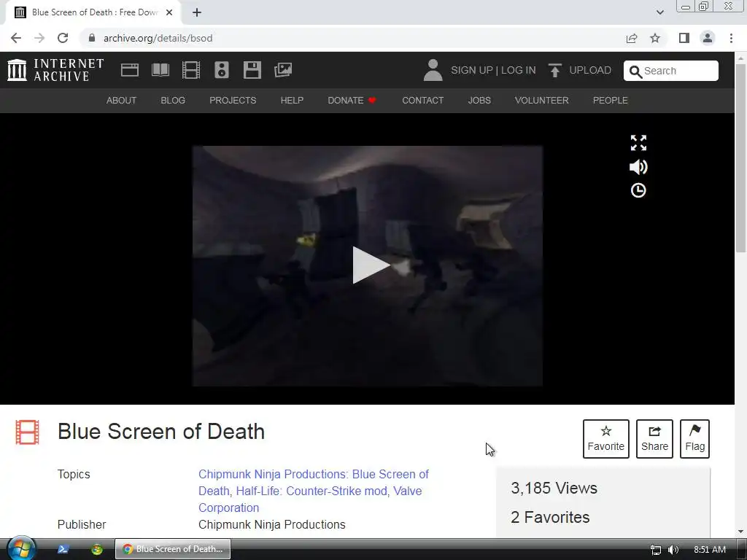
Task: Reload the page
Action: (63, 38)
